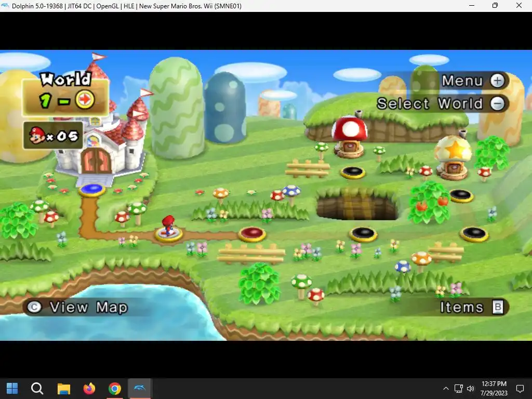
Task: Click the View Map label
Action: pos(88,308)
